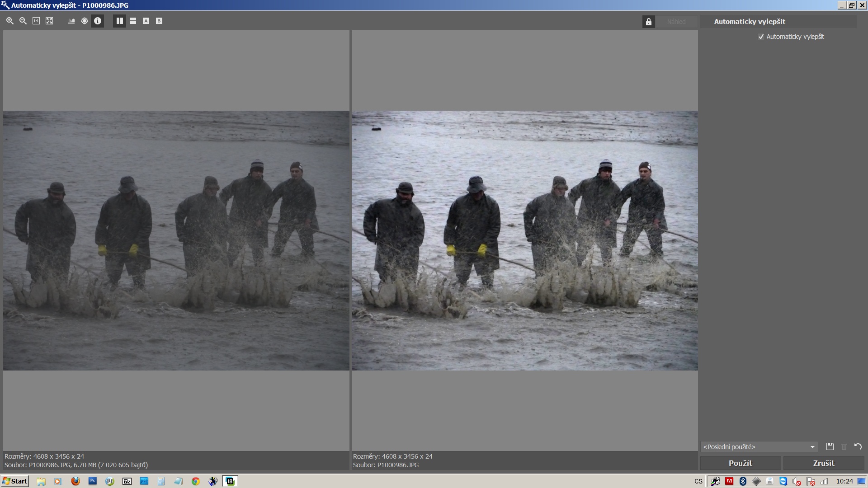The width and height of the screenshot is (868, 488).
Task: Reset settings with the undo arrow icon
Action: tap(858, 446)
